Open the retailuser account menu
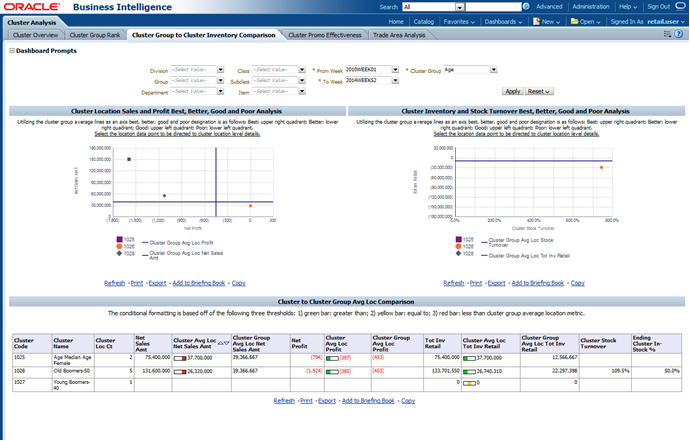 (665, 22)
